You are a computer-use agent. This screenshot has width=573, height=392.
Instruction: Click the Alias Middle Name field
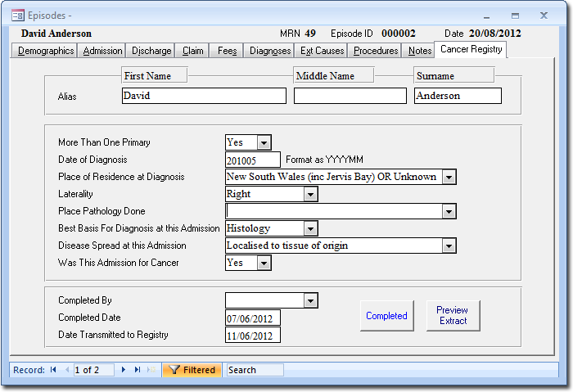[350, 96]
